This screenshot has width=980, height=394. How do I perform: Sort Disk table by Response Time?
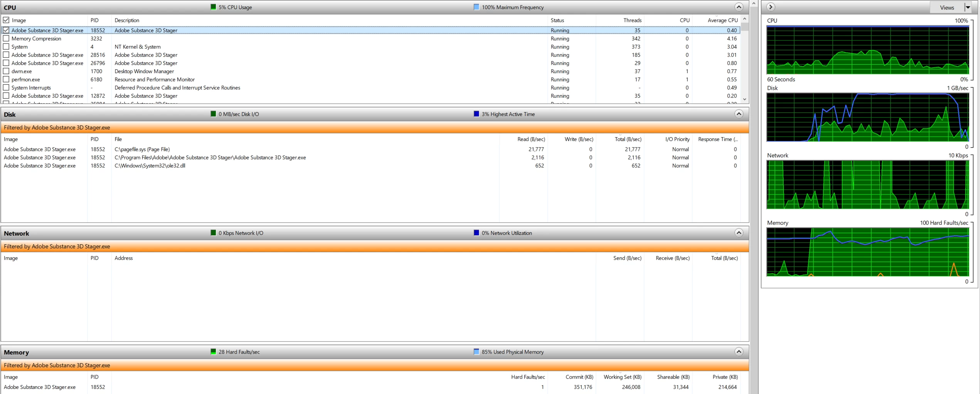coord(716,139)
